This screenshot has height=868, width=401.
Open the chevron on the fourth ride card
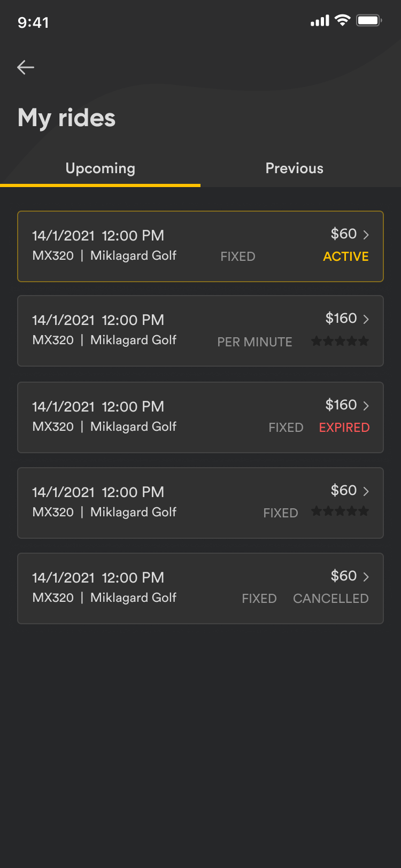pos(366,491)
